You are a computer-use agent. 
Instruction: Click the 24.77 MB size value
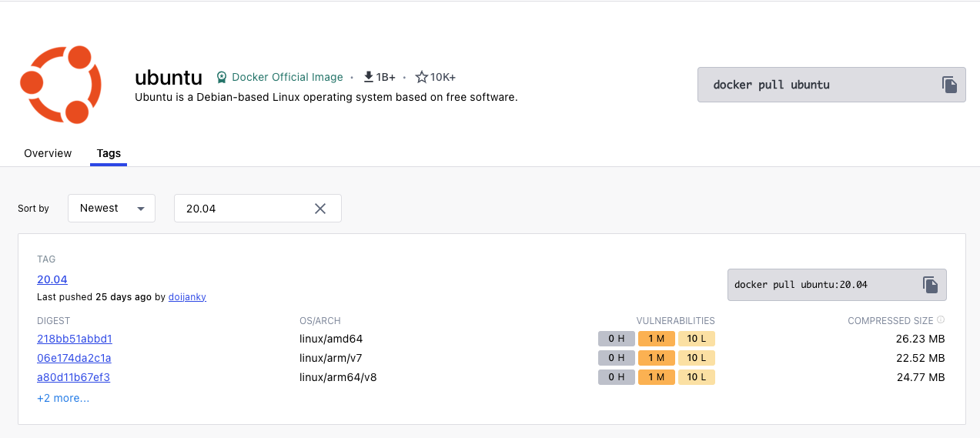tap(921, 377)
